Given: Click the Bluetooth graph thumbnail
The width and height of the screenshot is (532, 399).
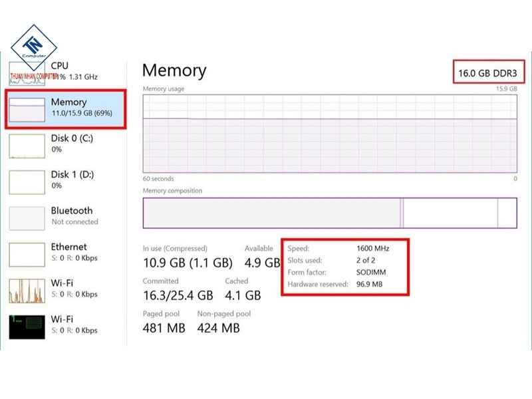Looking at the screenshot, I should coord(27,218).
